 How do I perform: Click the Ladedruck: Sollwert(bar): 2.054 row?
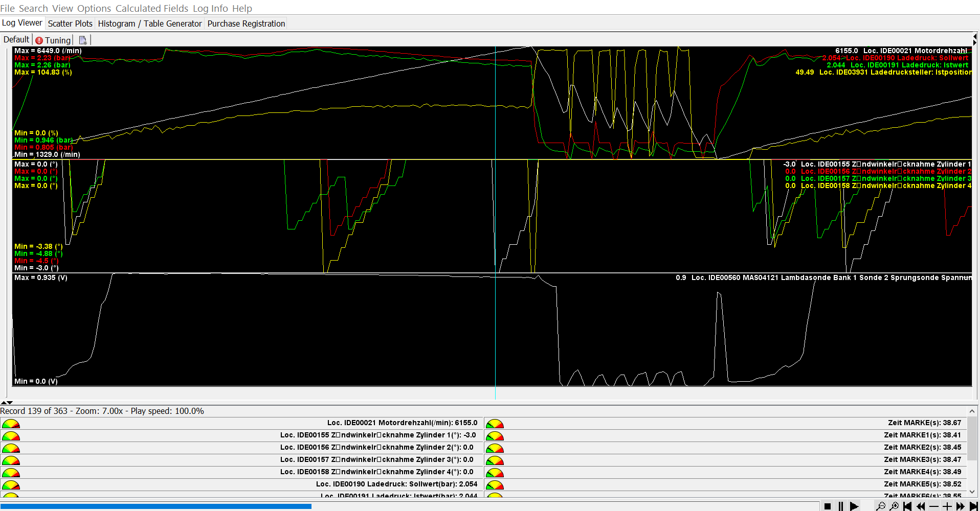coord(242,484)
